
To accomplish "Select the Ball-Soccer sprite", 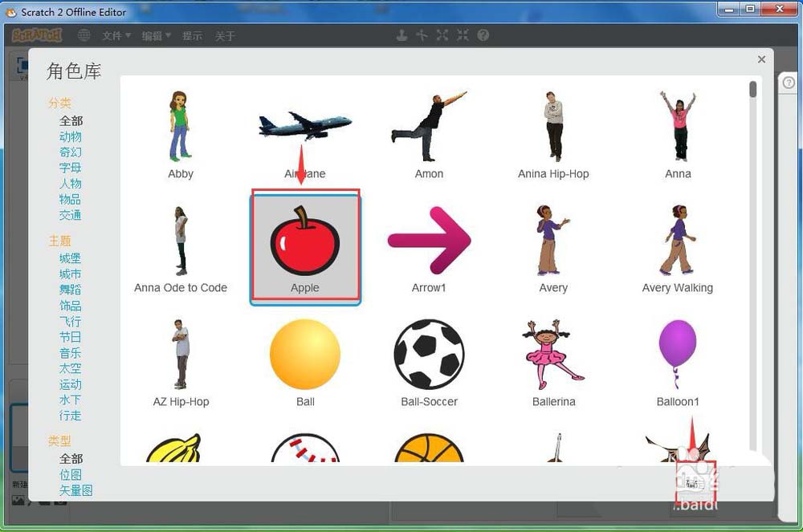I will [429, 363].
